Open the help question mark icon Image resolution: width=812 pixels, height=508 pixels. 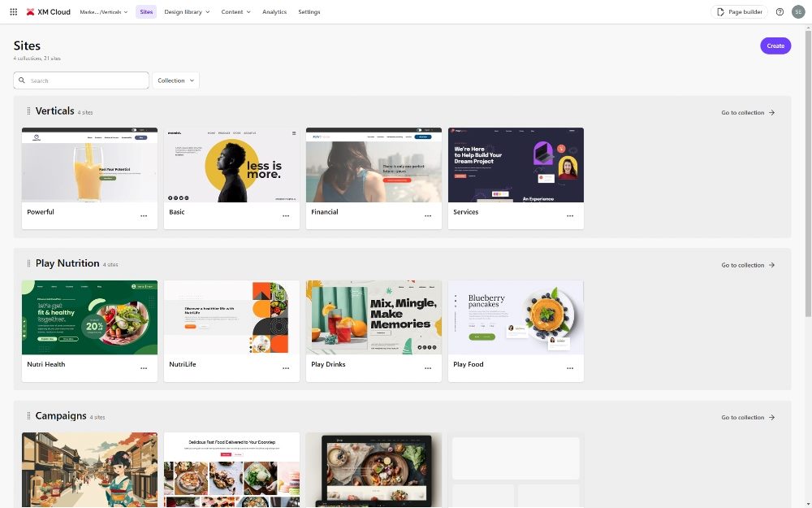click(x=780, y=12)
